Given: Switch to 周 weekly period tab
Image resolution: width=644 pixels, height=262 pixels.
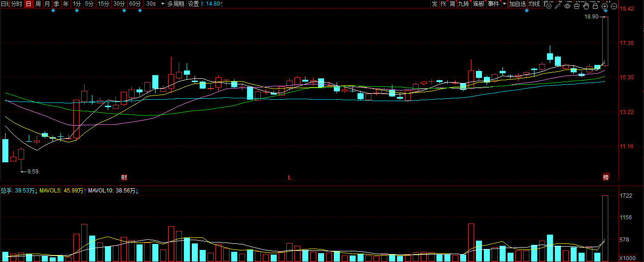Looking at the screenshot, I should click(x=38, y=4).
